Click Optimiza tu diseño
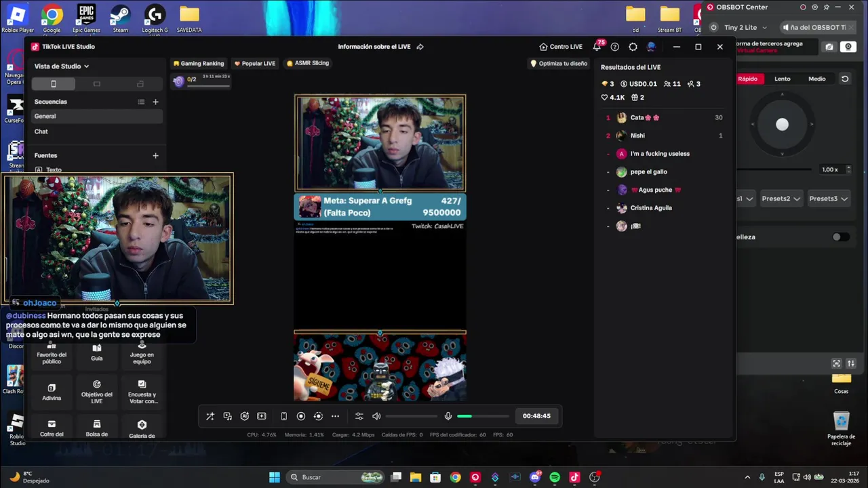This screenshot has height=488, width=868. coord(559,63)
